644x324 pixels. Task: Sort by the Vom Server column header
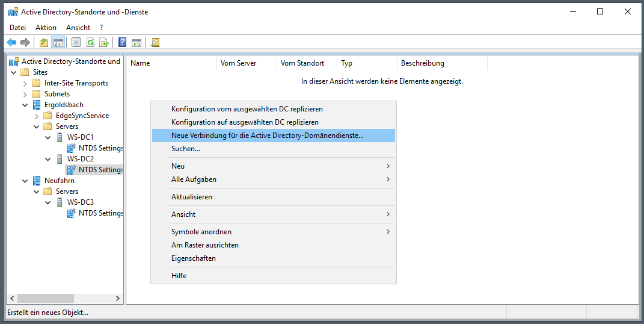247,63
